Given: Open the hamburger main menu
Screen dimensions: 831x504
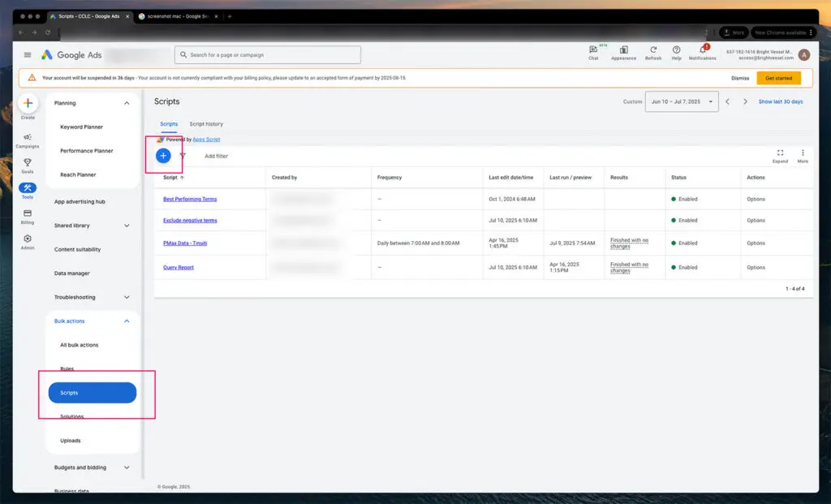Looking at the screenshot, I should pos(28,55).
